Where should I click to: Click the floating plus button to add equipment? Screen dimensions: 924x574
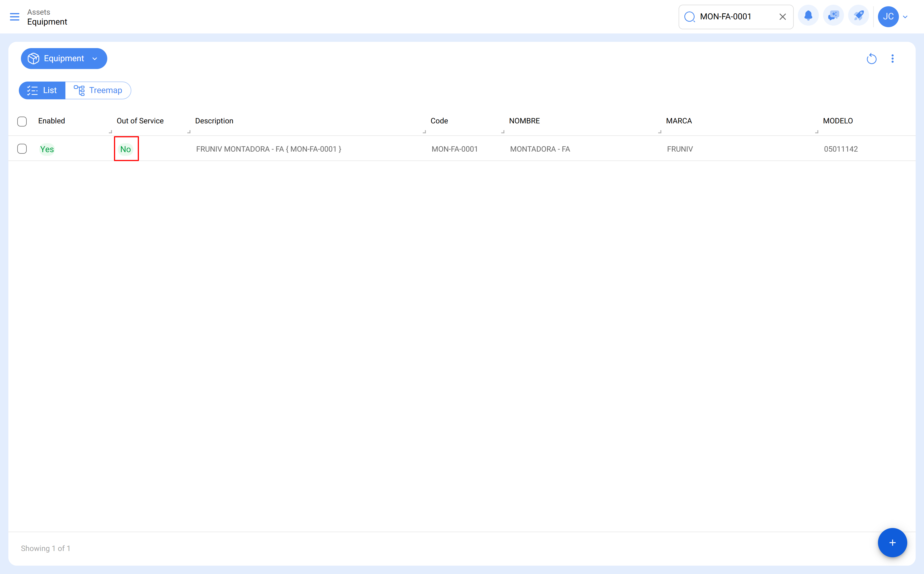coord(892,542)
